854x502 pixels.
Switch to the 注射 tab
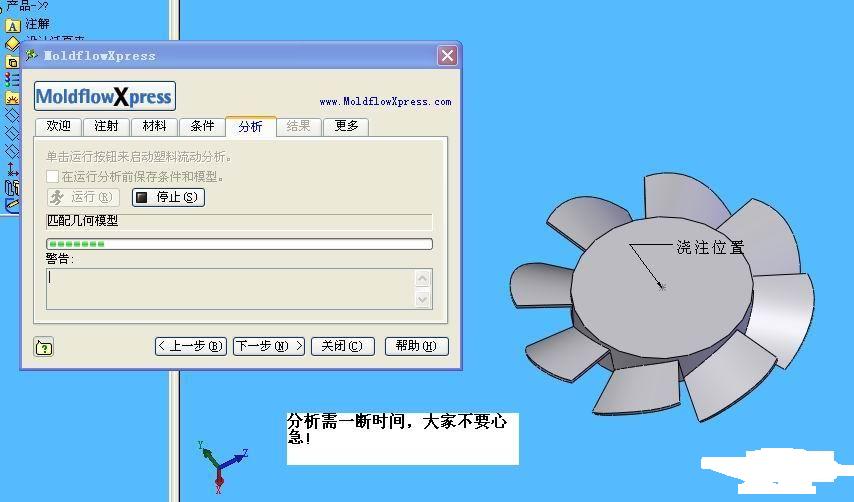point(106,126)
